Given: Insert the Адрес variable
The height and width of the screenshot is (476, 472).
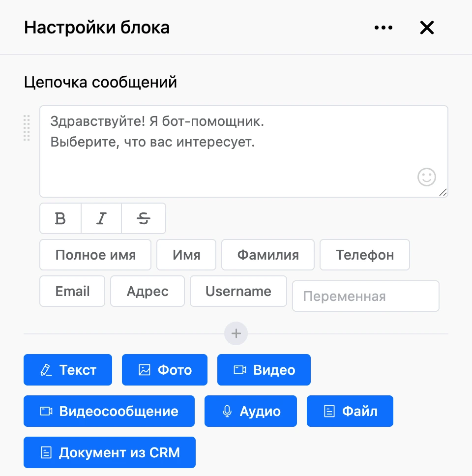Looking at the screenshot, I should [x=147, y=291].
